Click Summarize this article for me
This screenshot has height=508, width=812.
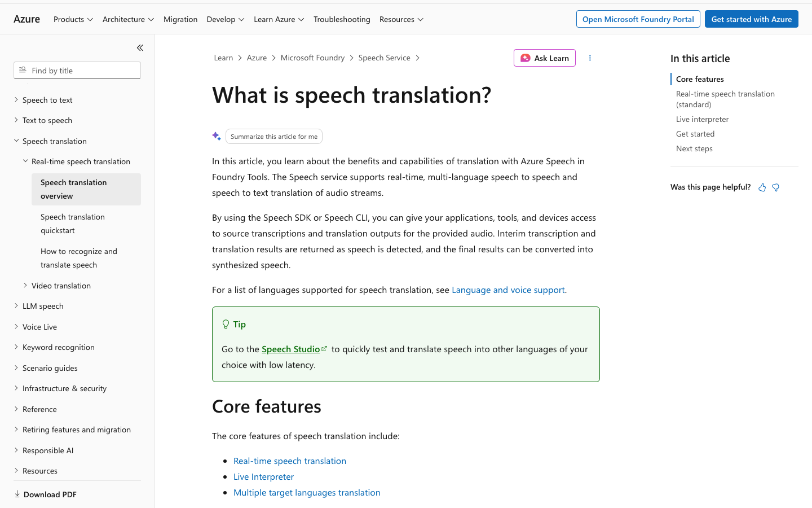coord(274,137)
